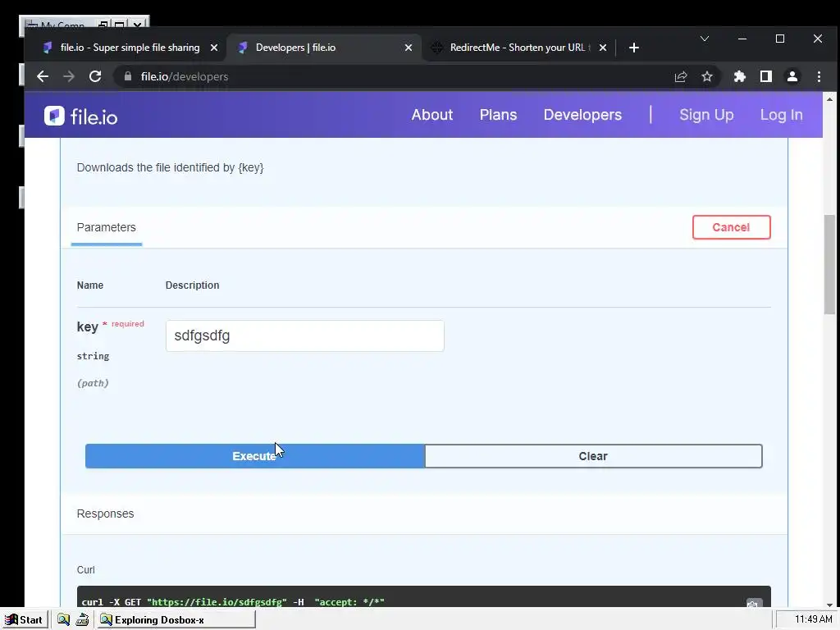Open Chrome three-dot menu
840x630 pixels.
coord(819,76)
